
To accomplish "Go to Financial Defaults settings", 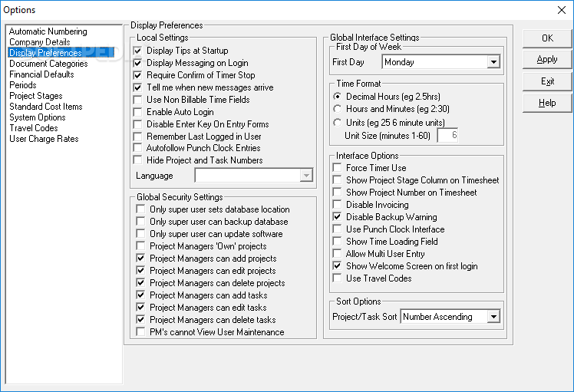I will 41,74.
